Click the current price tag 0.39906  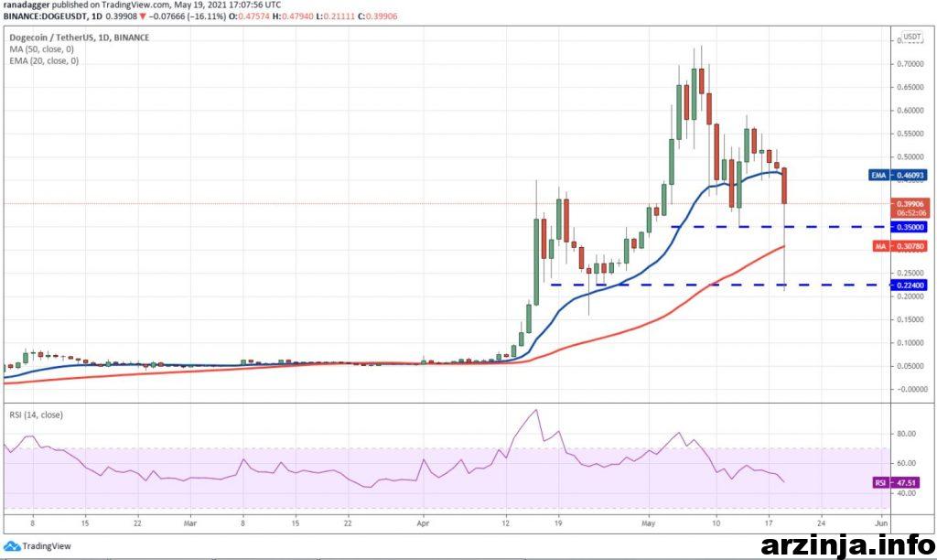coord(910,204)
